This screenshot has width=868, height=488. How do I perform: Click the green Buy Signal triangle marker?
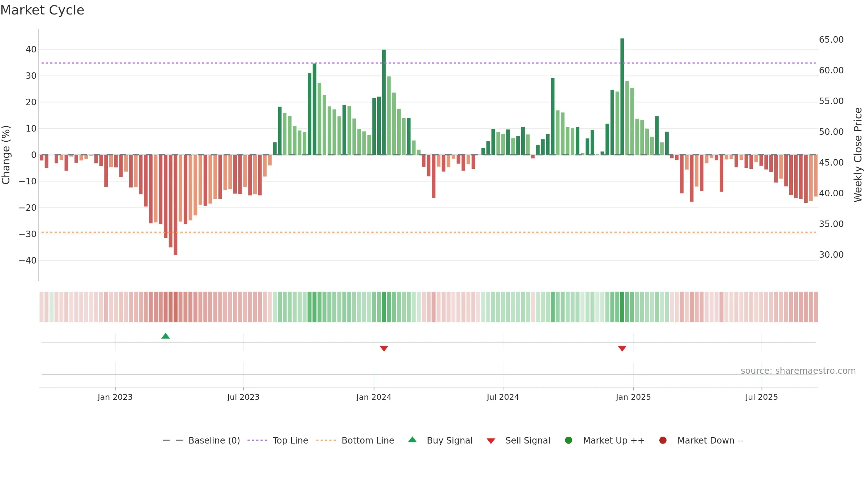pos(166,336)
